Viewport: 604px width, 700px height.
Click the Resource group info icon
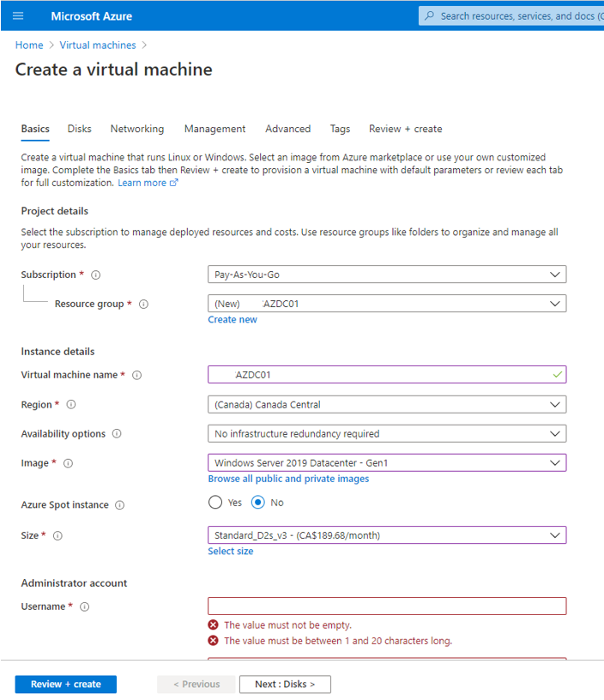[x=143, y=304]
